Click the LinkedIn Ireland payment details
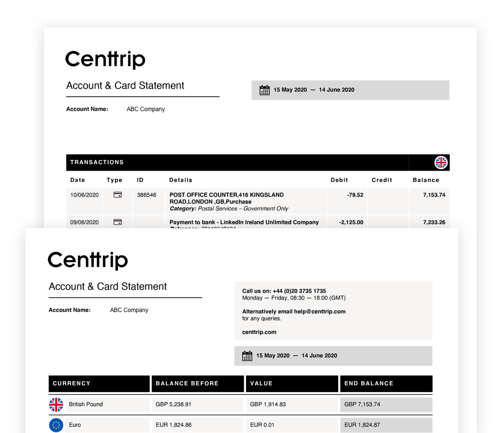 [x=244, y=222]
